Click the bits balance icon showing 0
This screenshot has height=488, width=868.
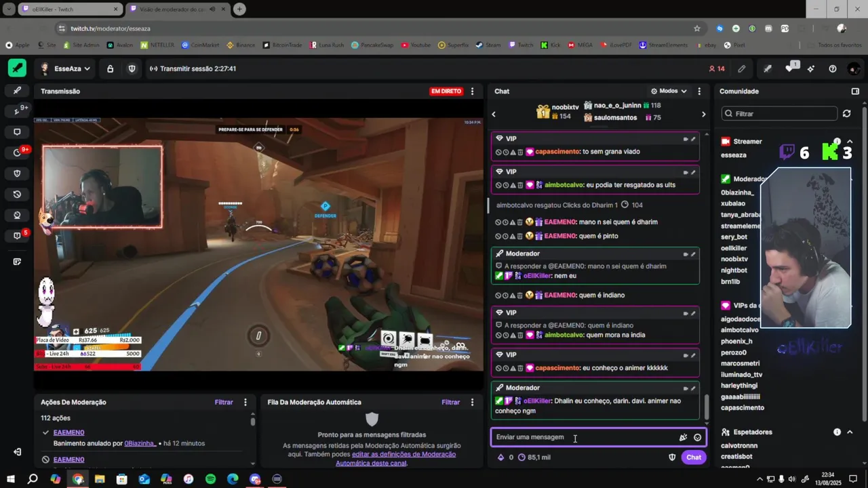click(505, 457)
